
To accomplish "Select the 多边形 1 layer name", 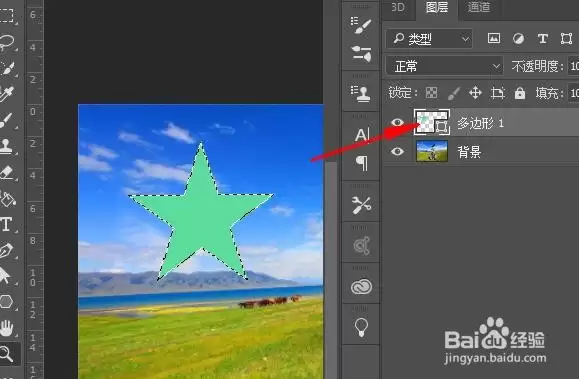I will (x=480, y=123).
